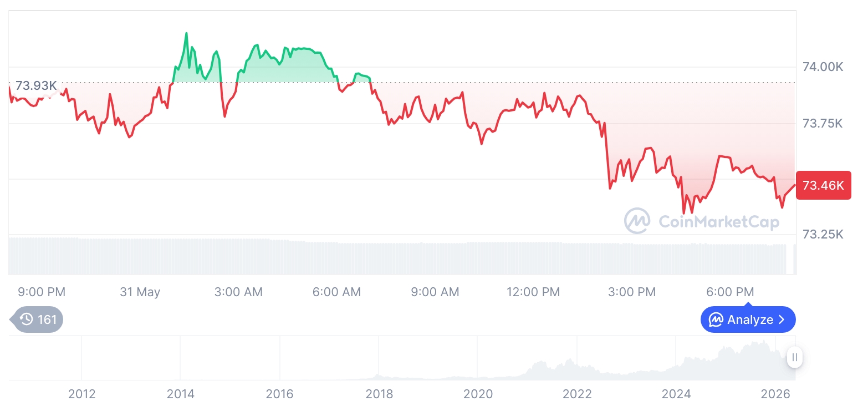Open the CoinMarketCap icon inside Analyze
Viewport: 868px width, 406px height.
pyautogui.click(x=716, y=319)
